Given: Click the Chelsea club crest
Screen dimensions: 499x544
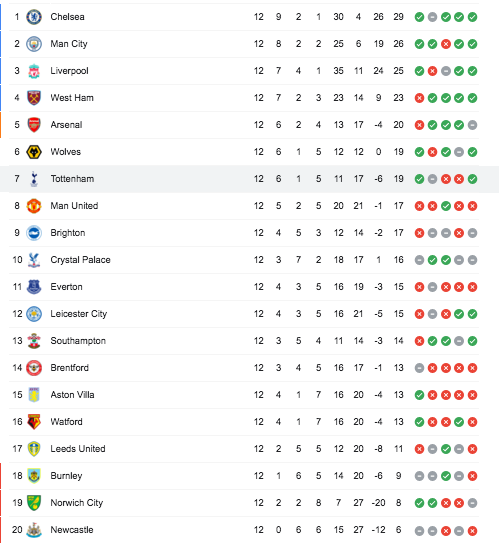Looking at the screenshot, I should coord(34,17).
